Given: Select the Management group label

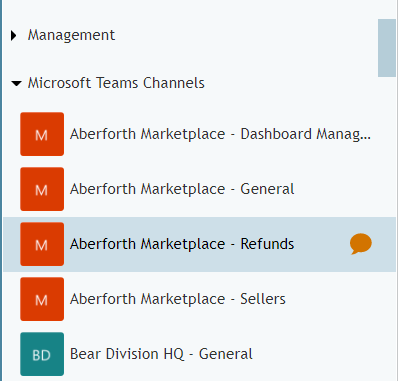Looking at the screenshot, I should point(71,35).
